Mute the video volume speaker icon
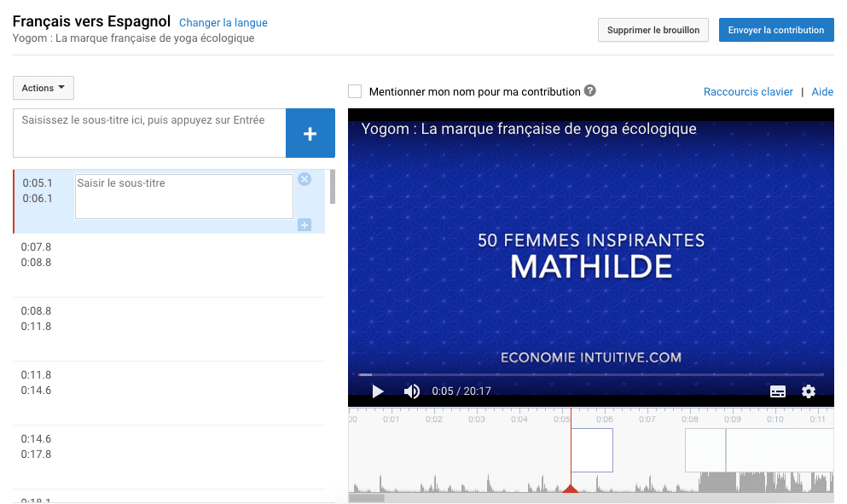Image resolution: width=847 pixels, height=504 pixels. pyautogui.click(x=412, y=391)
